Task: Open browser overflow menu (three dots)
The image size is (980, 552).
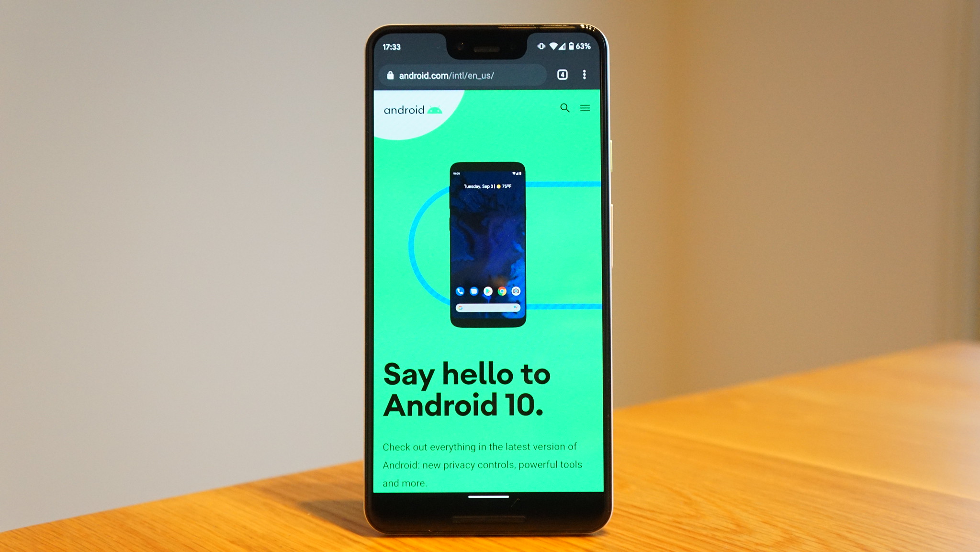Action: (584, 75)
